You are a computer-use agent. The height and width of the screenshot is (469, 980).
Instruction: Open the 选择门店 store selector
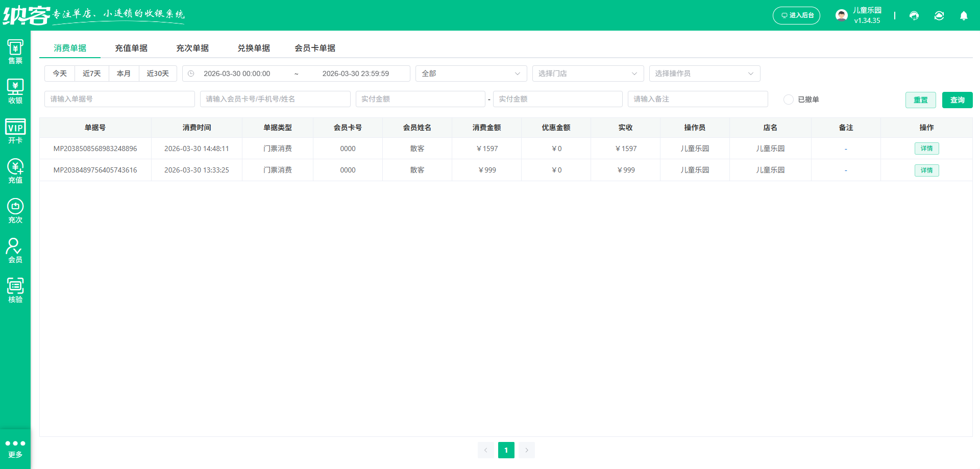pyautogui.click(x=587, y=73)
